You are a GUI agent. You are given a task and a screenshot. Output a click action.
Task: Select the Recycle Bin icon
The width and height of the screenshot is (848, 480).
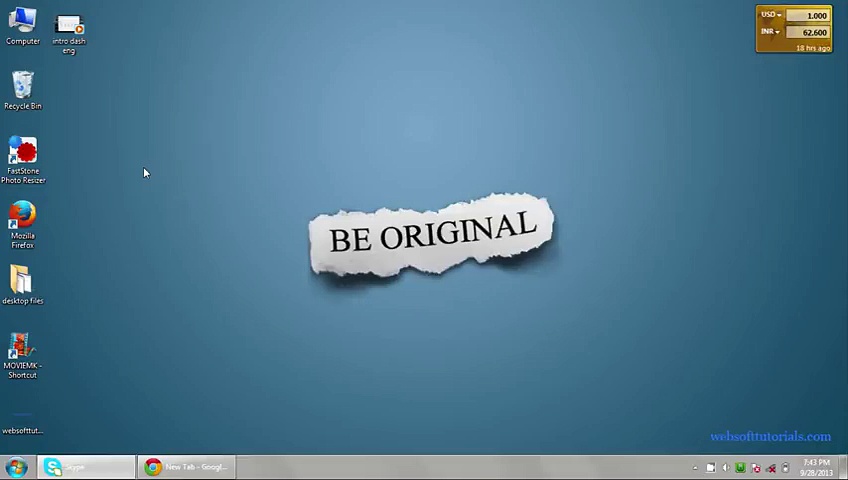(x=23, y=90)
